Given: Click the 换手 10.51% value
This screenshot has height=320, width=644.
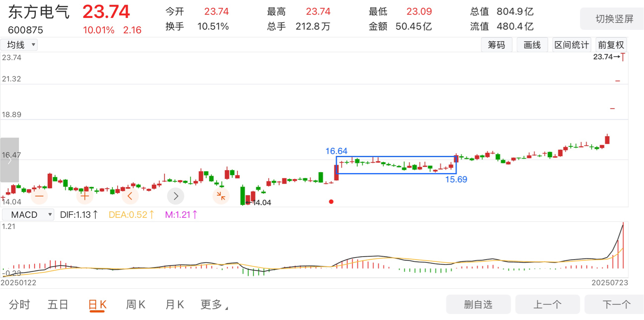Looking at the screenshot, I should pyautogui.click(x=213, y=27).
